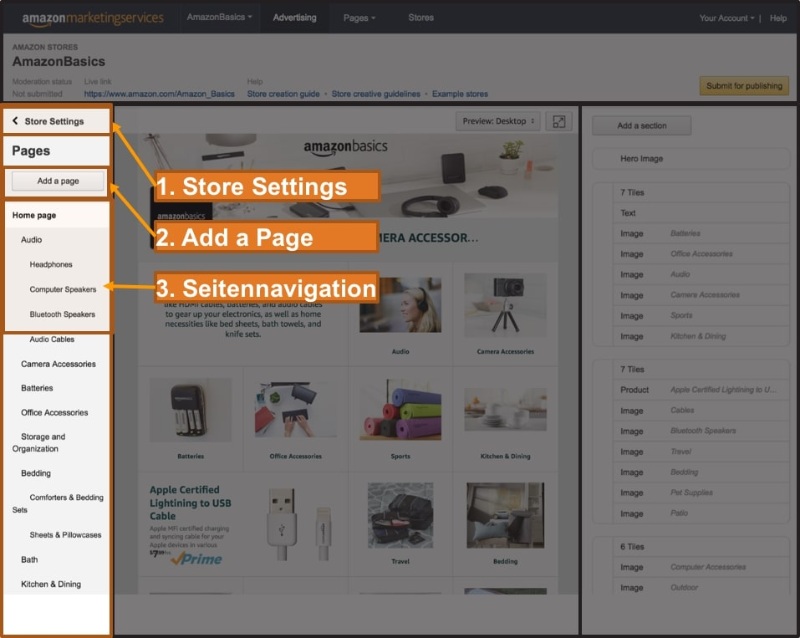
Task: Select Camera Accessories page in sidebar
Action: (57, 364)
